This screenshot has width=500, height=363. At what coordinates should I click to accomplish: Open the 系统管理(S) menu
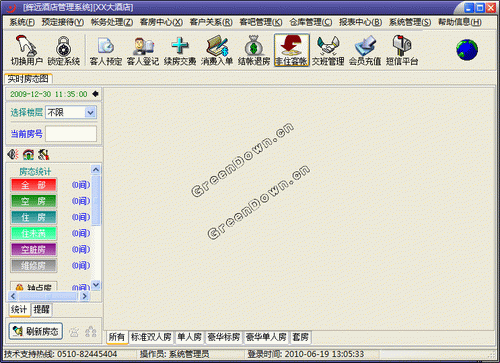tap(410, 22)
